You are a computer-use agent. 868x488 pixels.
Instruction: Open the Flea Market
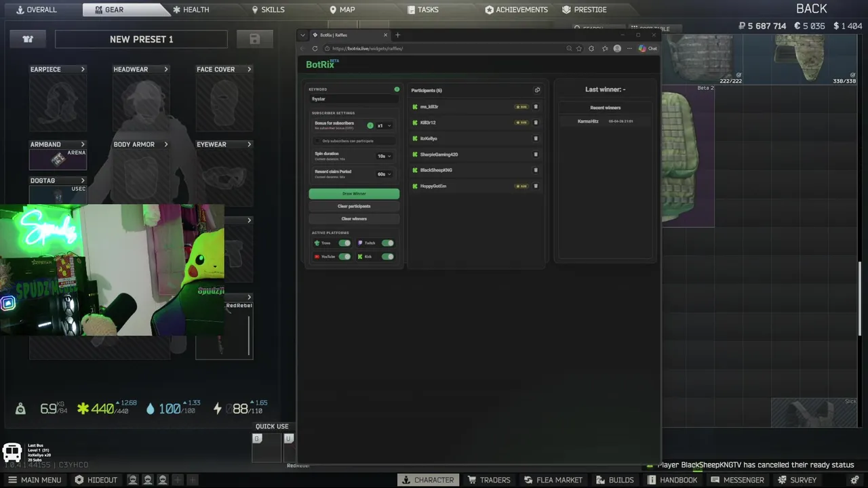pyautogui.click(x=553, y=480)
